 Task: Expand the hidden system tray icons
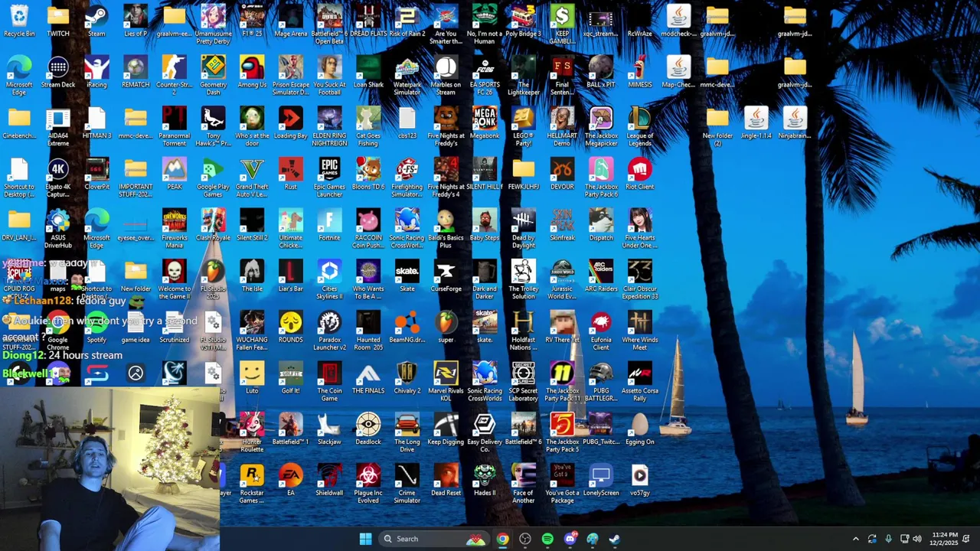[x=856, y=539]
